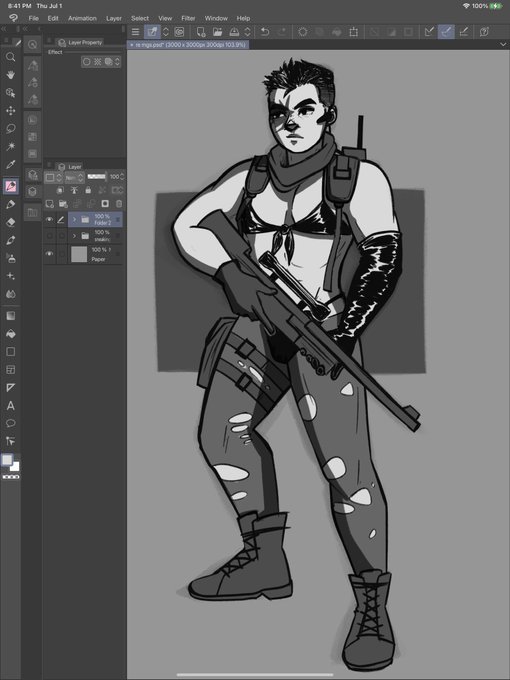510x680 pixels.
Task: Open the Window menu
Action: click(x=216, y=18)
